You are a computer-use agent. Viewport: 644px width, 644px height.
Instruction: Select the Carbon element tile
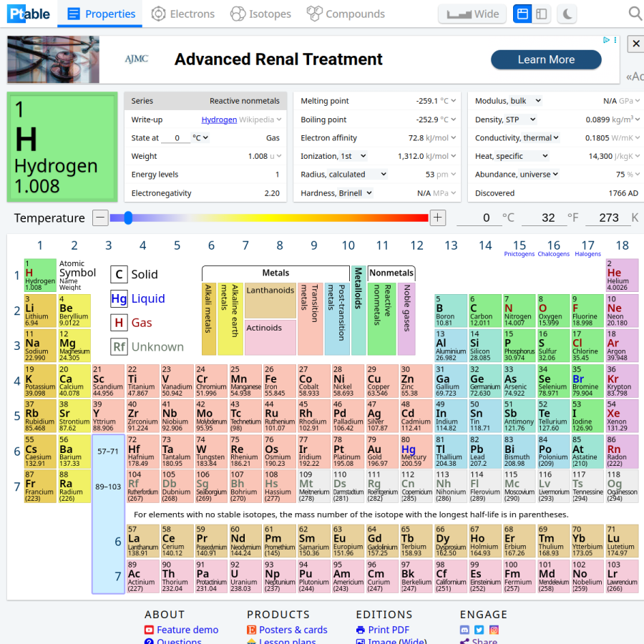coord(485,311)
